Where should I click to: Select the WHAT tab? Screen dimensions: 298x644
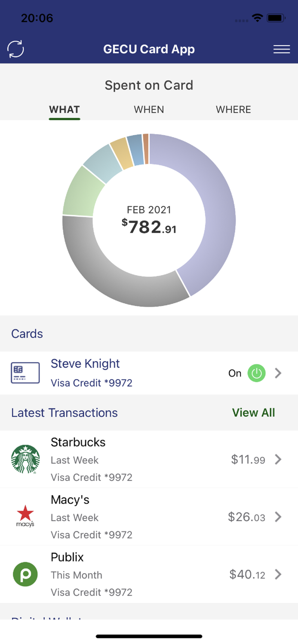point(64,109)
